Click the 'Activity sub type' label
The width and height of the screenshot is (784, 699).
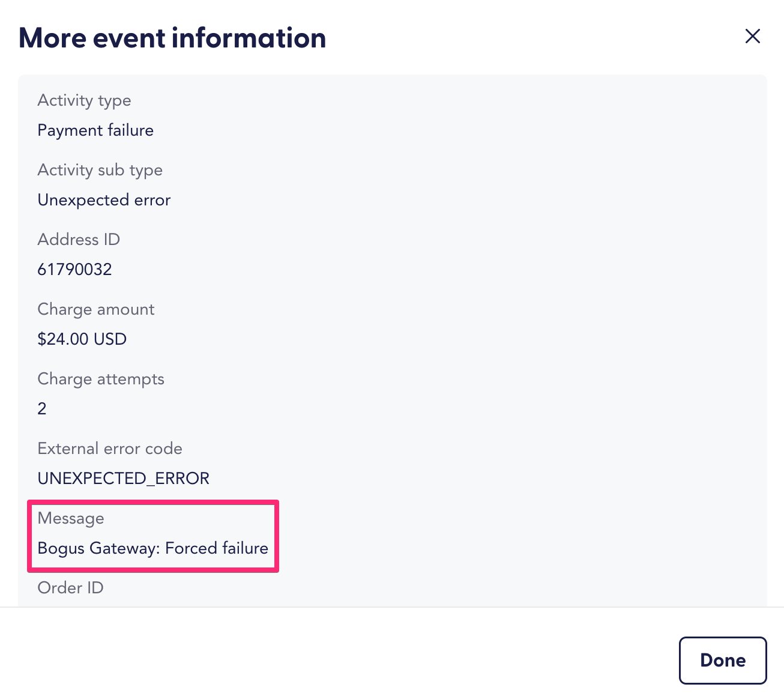click(100, 170)
